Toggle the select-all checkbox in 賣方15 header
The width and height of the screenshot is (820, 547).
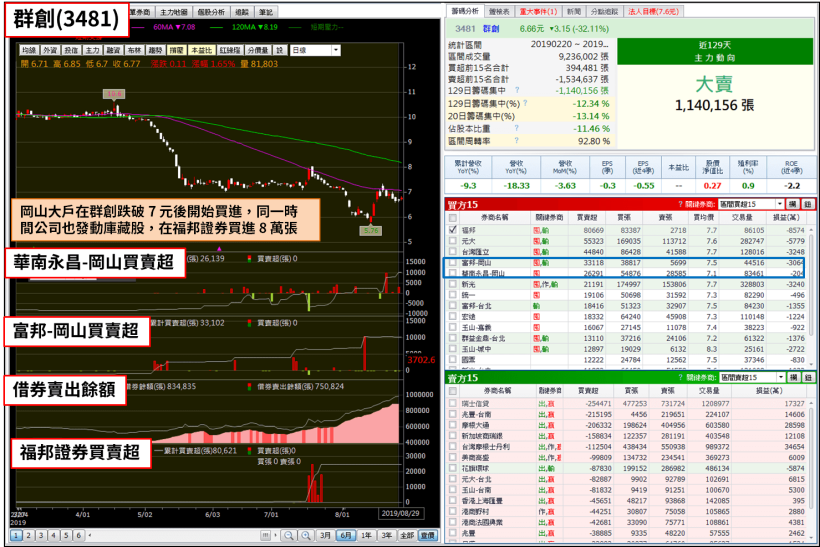point(453,391)
